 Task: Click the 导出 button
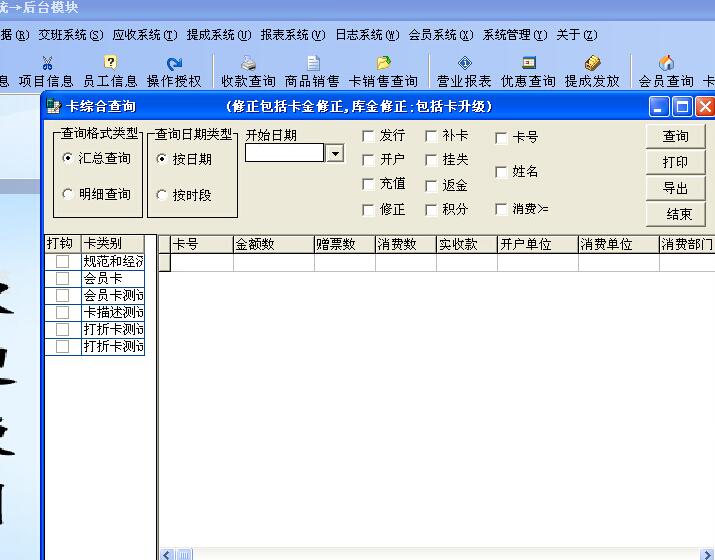676,188
